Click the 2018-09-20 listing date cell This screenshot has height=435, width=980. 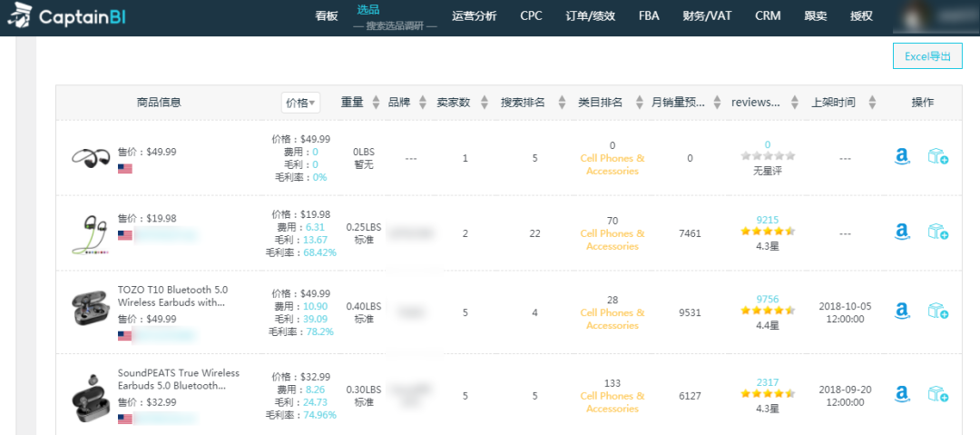pyautogui.click(x=845, y=396)
